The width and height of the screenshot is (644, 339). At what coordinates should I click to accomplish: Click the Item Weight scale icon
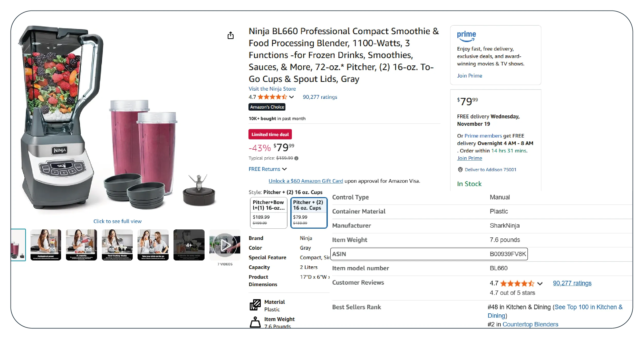(x=255, y=322)
